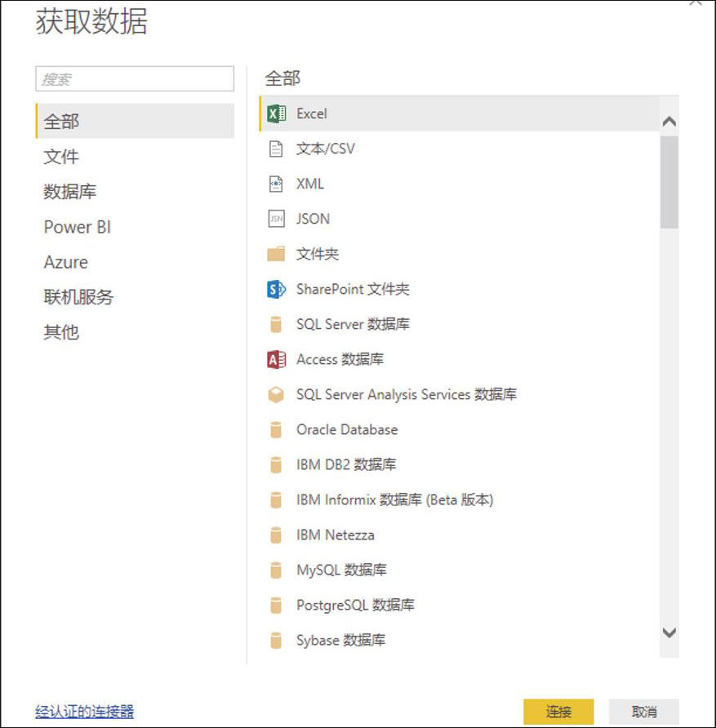Select the JSON file icon

[276, 219]
